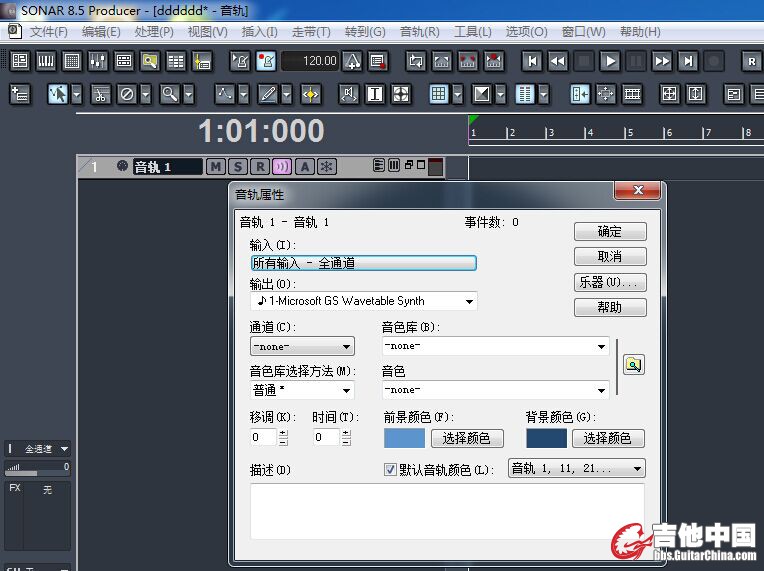Expand the Output Microsoft GS Wavetable Synth dropdown
Viewport: 764px width, 571px height.
point(468,301)
